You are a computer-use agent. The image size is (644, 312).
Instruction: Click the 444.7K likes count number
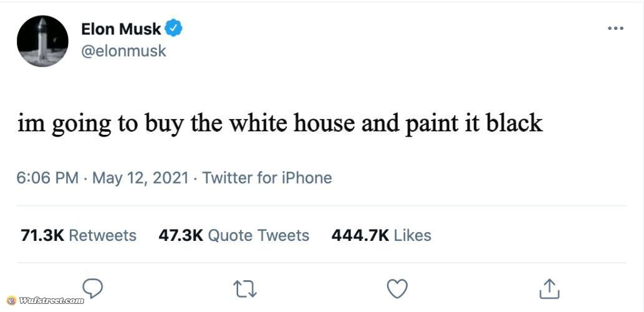(360, 235)
